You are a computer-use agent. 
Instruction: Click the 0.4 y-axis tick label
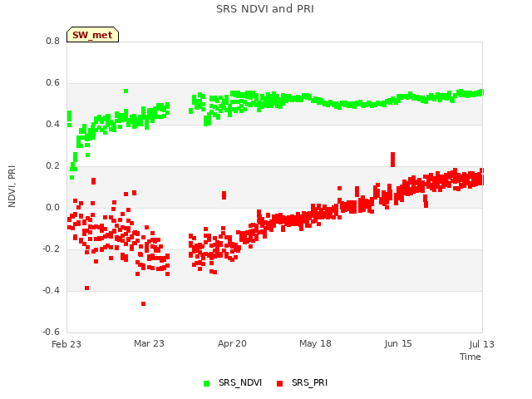(52, 124)
